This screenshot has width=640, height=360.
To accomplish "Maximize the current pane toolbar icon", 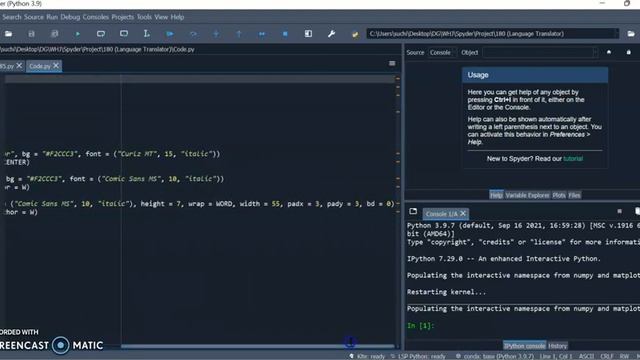I will coord(308,34).
